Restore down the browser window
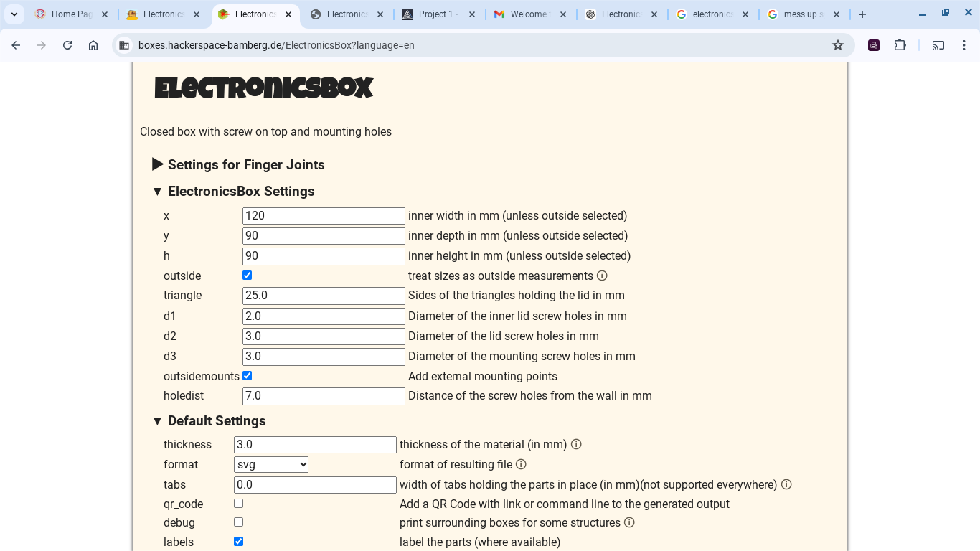 tap(946, 13)
